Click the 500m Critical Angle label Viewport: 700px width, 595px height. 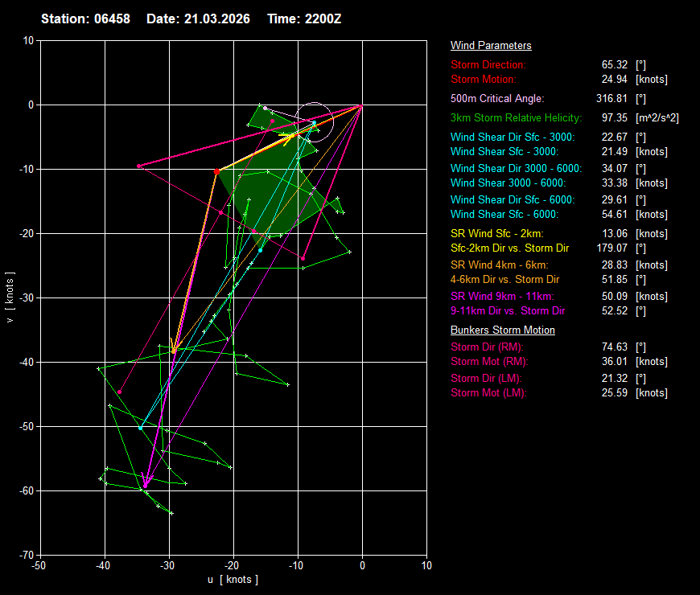[497, 99]
